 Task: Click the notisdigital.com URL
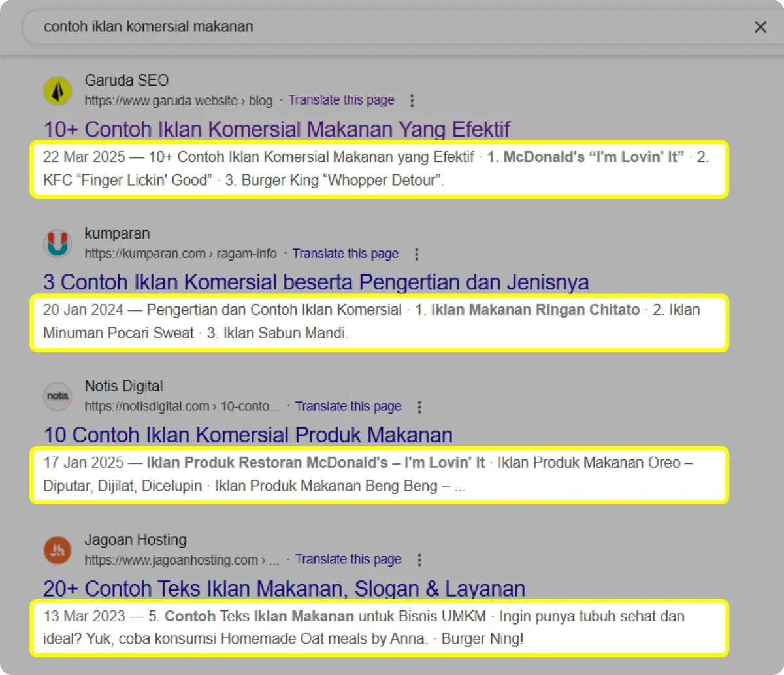(x=182, y=406)
